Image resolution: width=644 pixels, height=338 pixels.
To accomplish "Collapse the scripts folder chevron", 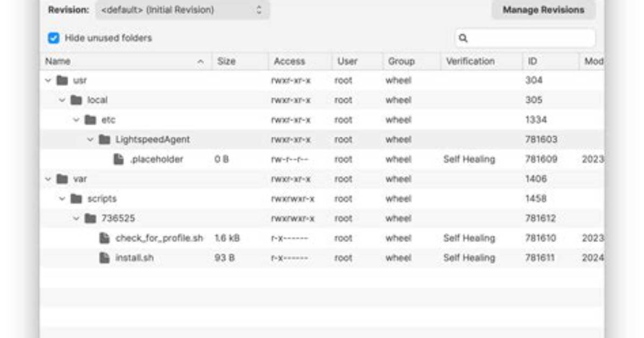I will click(62, 199).
